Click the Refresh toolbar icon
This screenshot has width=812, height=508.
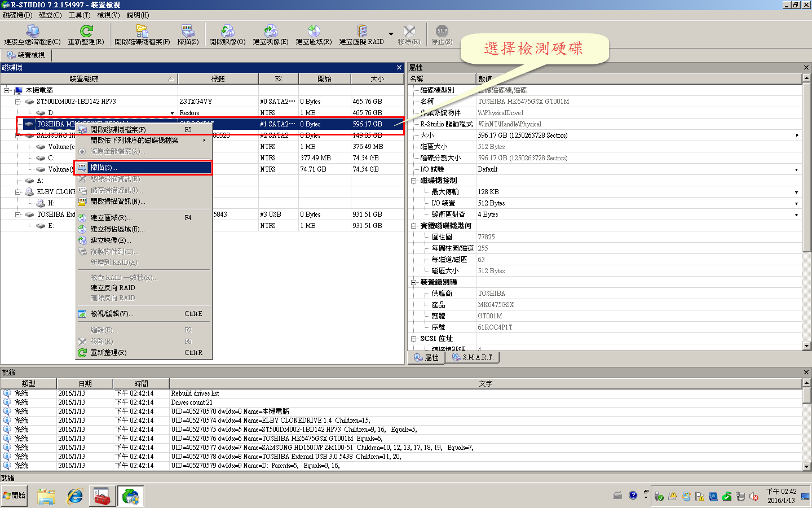click(86, 32)
